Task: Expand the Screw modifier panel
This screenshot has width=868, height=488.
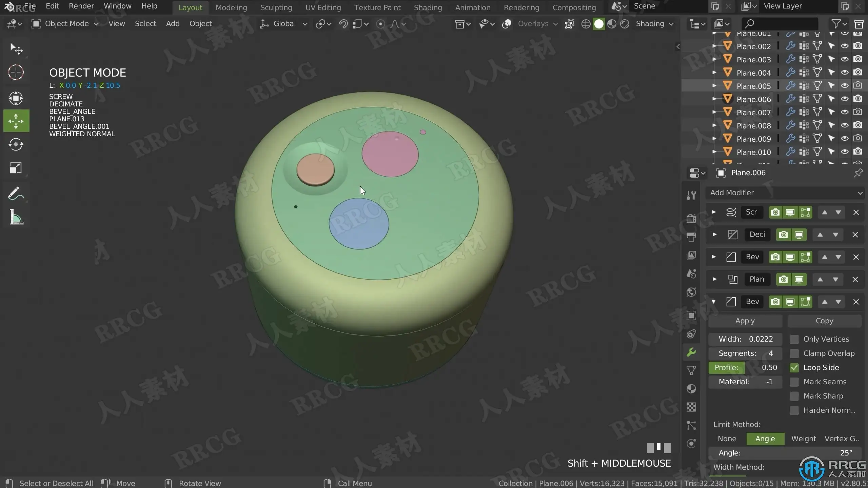Action: click(x=714, y=212)
